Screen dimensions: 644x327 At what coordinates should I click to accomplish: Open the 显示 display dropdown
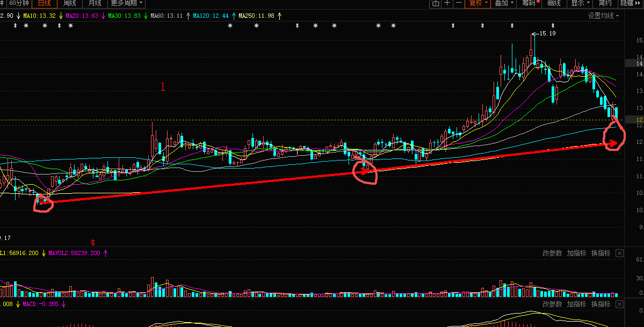coord(580,3)
